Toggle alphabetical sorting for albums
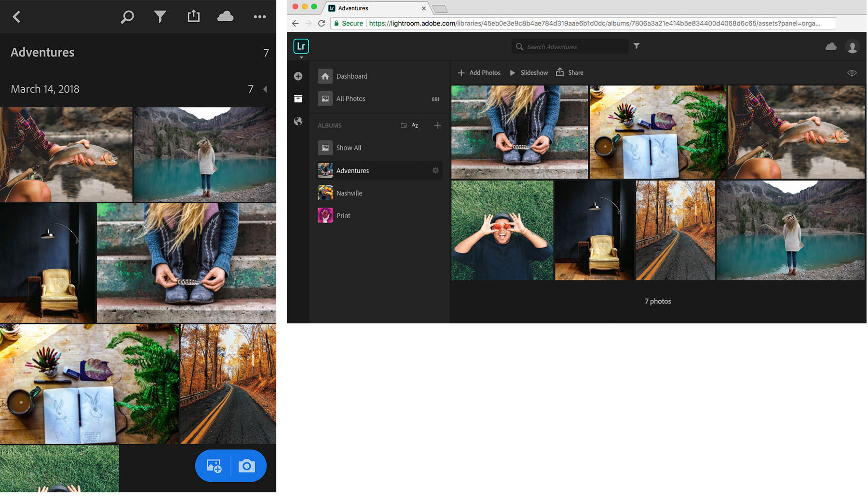868x501 pixels. click(415, 125)
